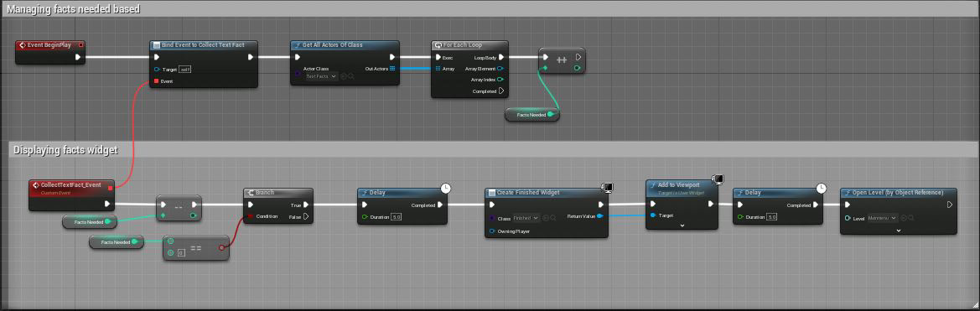Select the -- decrement node
Screen dimensions: 980x311
(179, 209)
